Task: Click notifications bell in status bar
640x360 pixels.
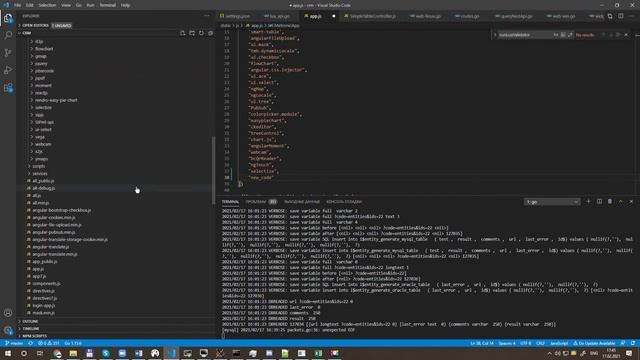Action: coord(633,343)
